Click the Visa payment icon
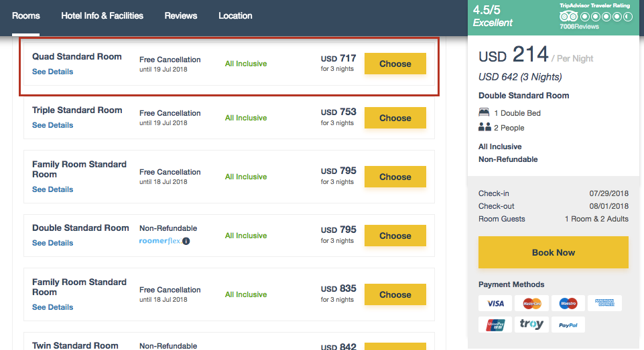The height and width of the screenshot is (350, 644). click(x=495, y=303)
